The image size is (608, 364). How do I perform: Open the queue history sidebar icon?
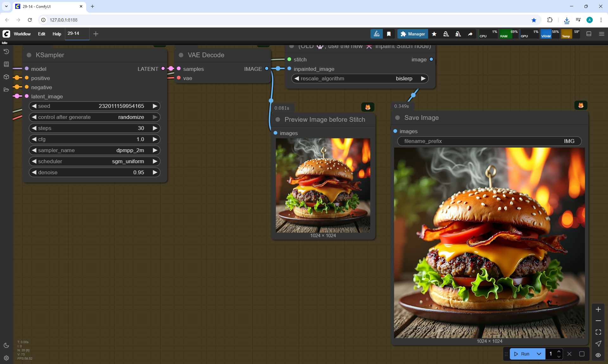point(6,52)
